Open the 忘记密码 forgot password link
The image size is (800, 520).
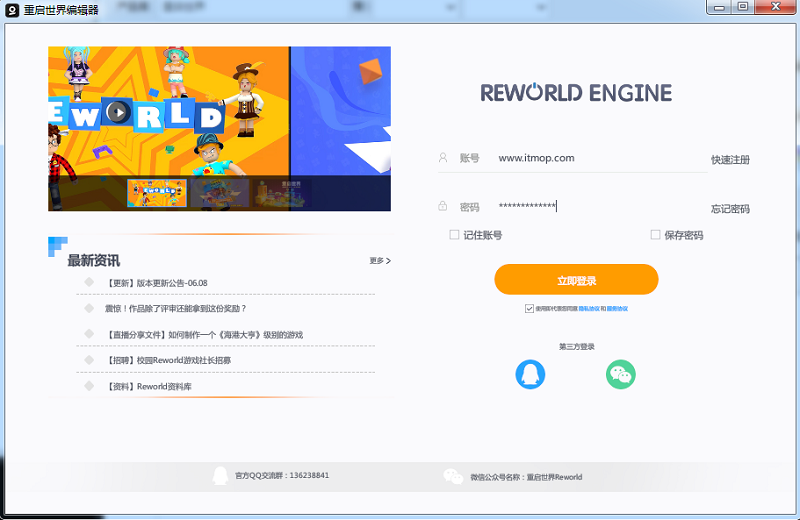(x=730, y=209)
